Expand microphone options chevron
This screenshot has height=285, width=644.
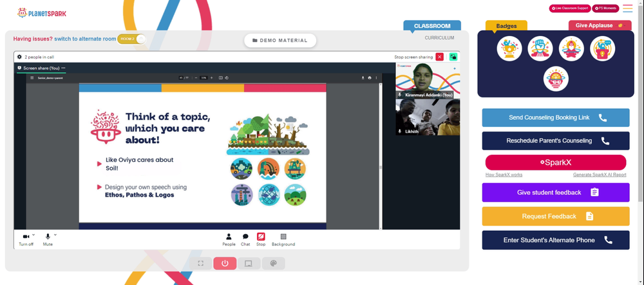(x=55, y=235)
